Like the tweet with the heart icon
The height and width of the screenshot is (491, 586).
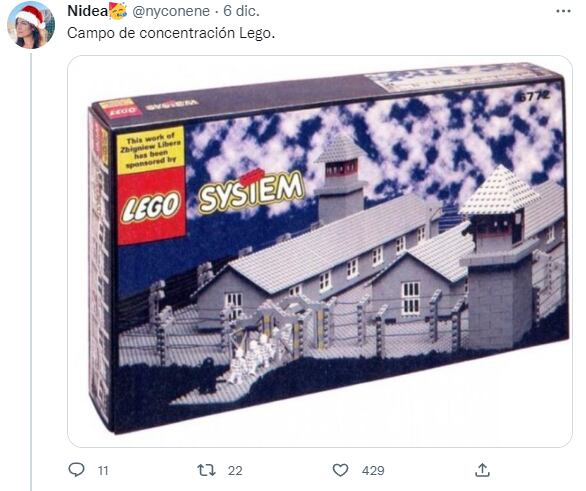pos(340,470)
